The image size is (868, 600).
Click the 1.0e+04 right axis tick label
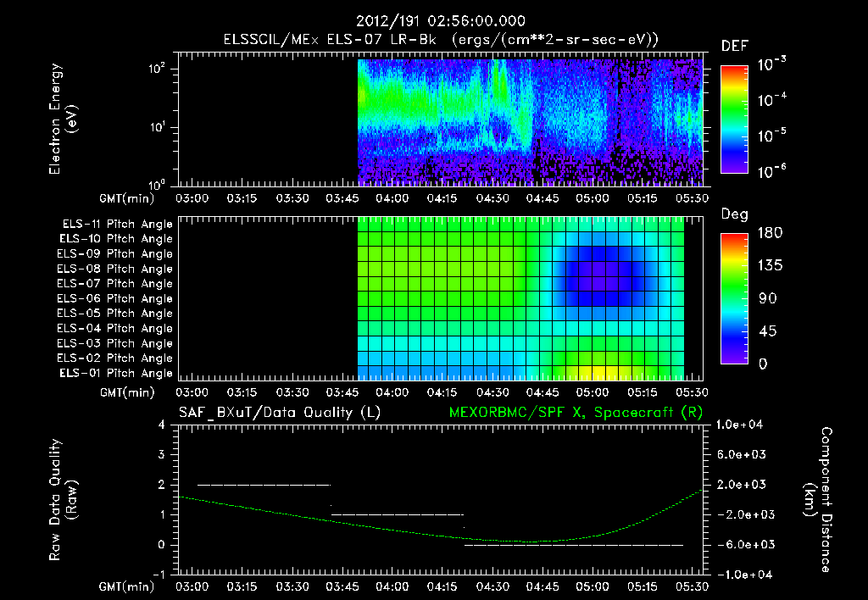pyautogui.click(x=739, y=425)
